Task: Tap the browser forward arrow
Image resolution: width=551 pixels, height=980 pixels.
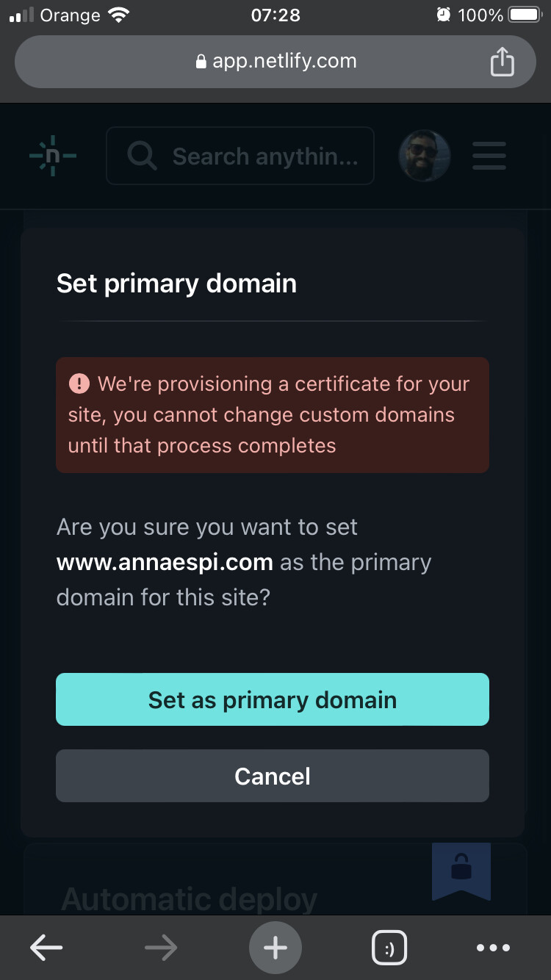Action: pyautogui.click(x=161, y=948)
